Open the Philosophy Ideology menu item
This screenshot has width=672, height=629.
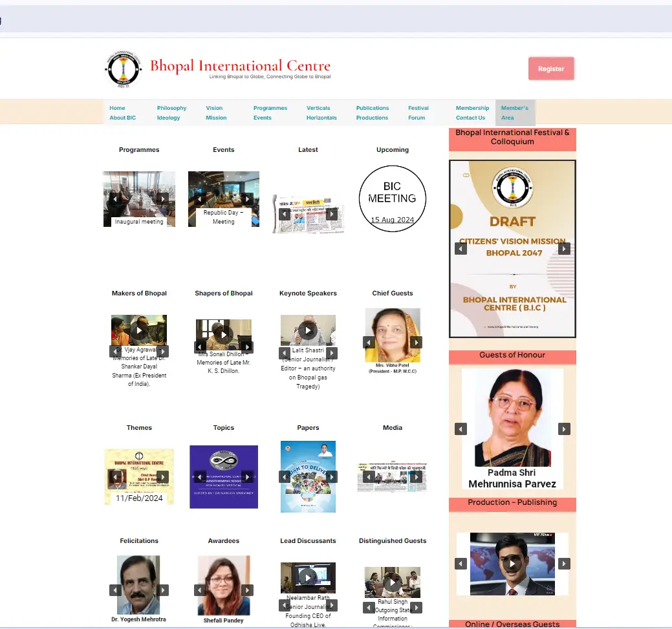(171, 112)
